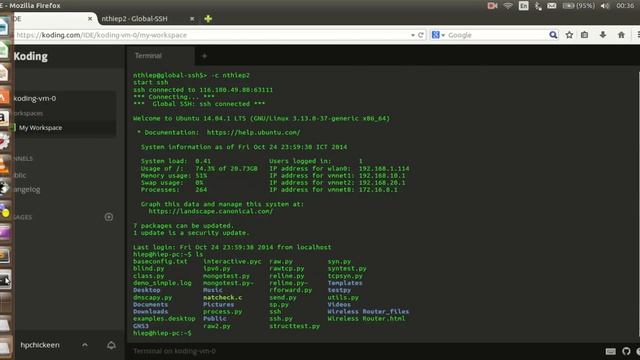Show the bookmarks list icon
This screenshot has width=640, height=360.
584,35
